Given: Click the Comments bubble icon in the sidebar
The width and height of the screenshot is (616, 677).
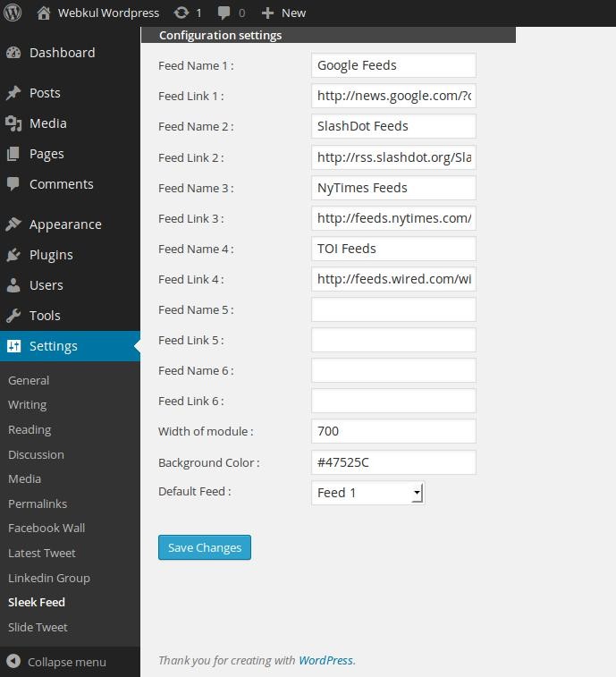Looking at the screenshot, I should tap(13, 184).
